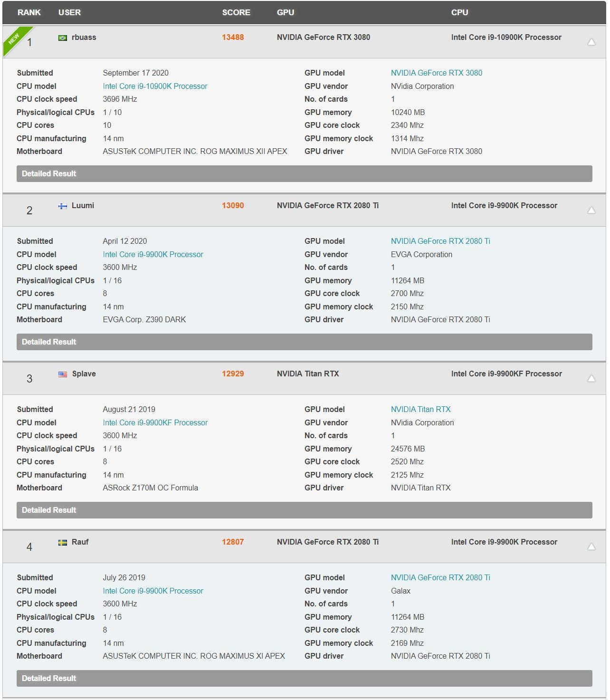Viewport: 610px width, 700px height.
Task: Collapse the rank 2 Luumi result
Action: click(x=591, y=210)
